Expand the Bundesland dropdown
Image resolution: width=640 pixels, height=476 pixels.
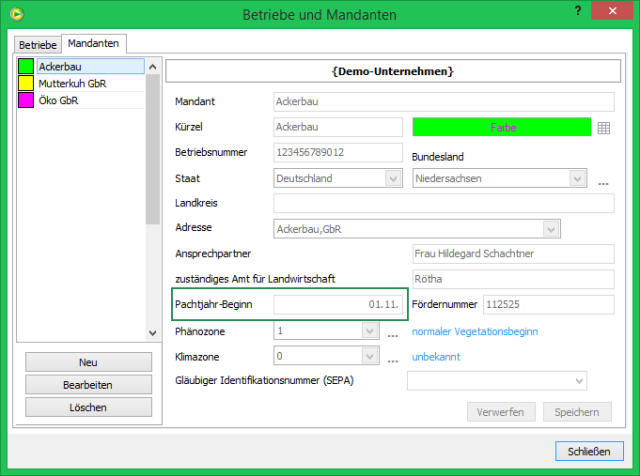point(576,178)
